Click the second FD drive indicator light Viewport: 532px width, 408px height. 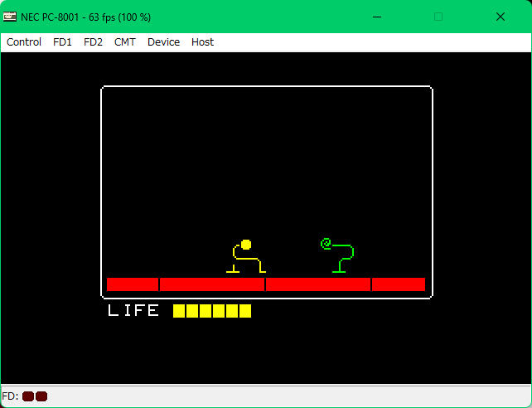(41, 396)
